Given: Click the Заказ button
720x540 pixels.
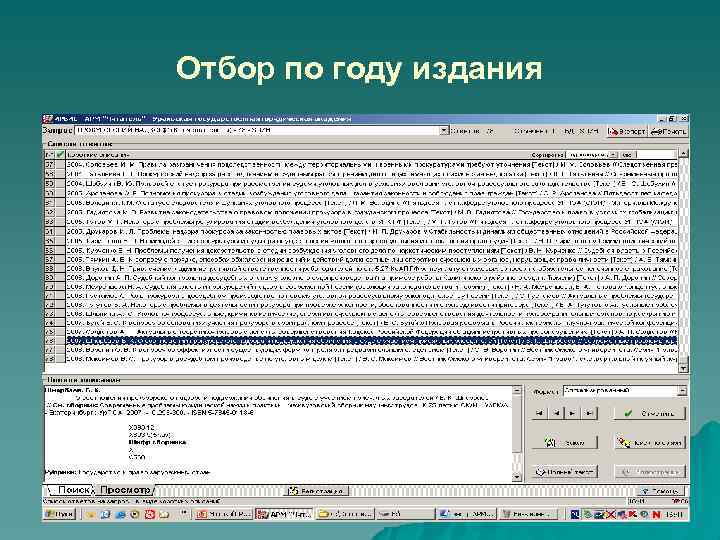Looking at the screenshot, I should point(565,443).
